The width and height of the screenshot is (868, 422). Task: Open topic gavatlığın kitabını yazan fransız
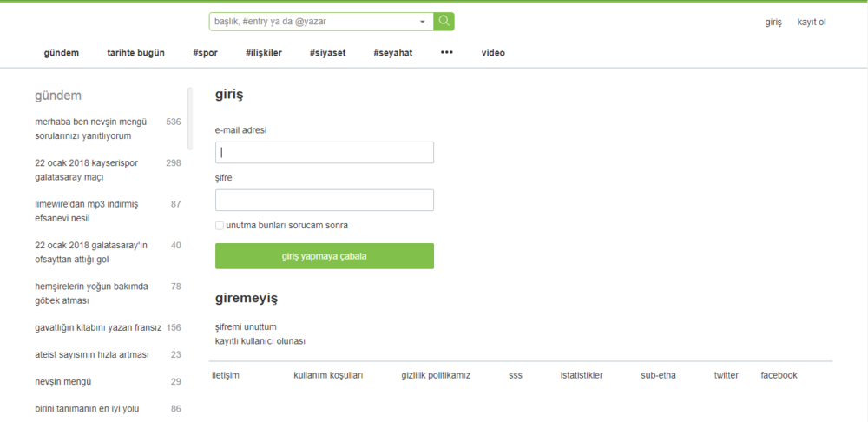98,328
